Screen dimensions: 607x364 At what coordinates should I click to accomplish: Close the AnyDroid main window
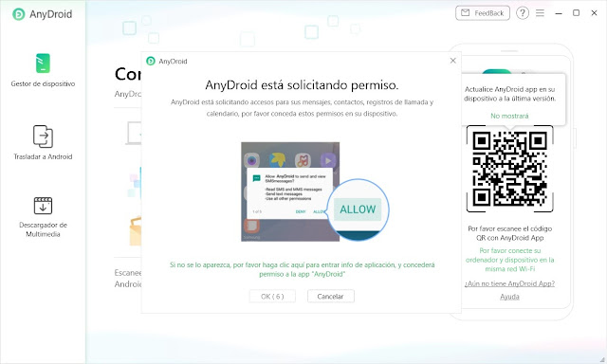click(x=595, y=13)
